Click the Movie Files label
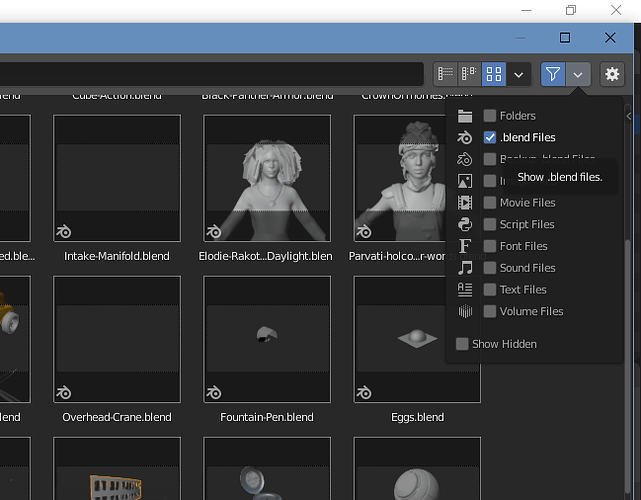The image size is (641, 500). [527, 203]
